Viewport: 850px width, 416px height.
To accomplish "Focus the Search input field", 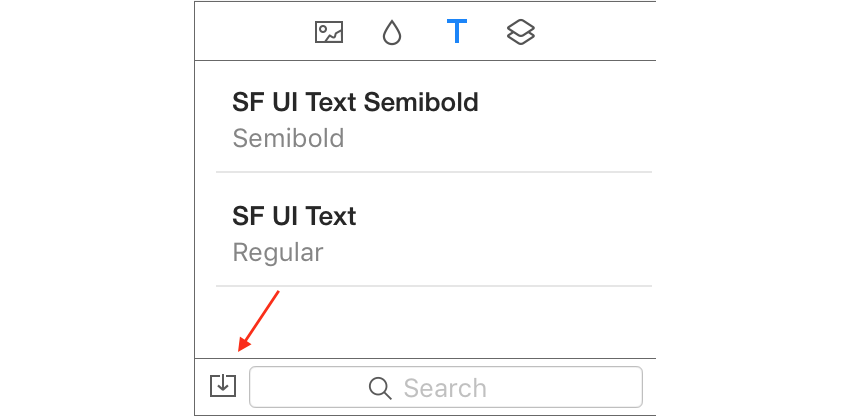I will coord(446,387).
